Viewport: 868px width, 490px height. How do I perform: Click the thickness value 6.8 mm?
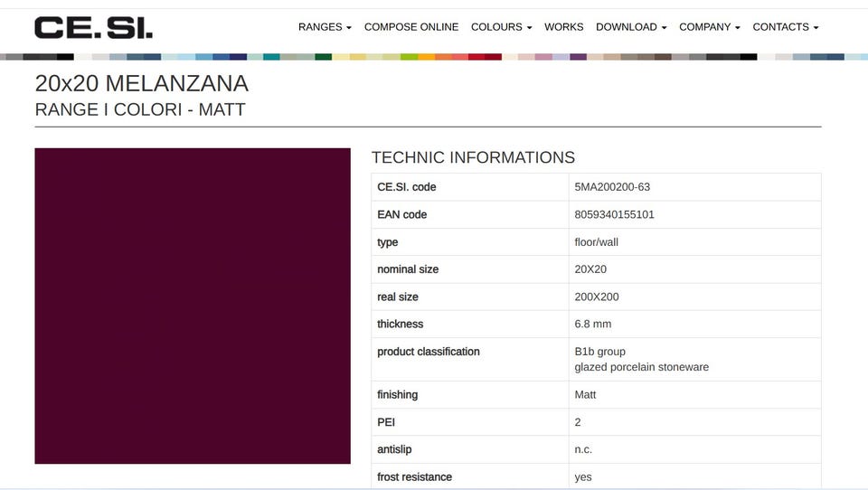pos(593,324)
